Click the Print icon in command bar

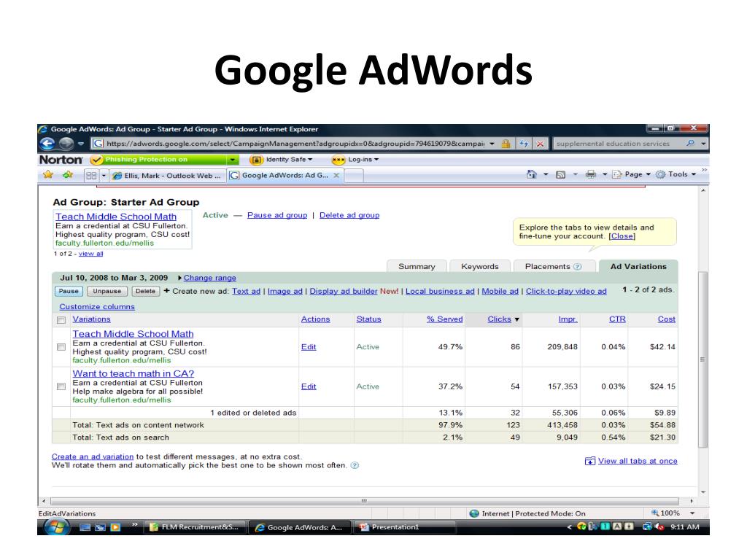click(x=591, y=174)
